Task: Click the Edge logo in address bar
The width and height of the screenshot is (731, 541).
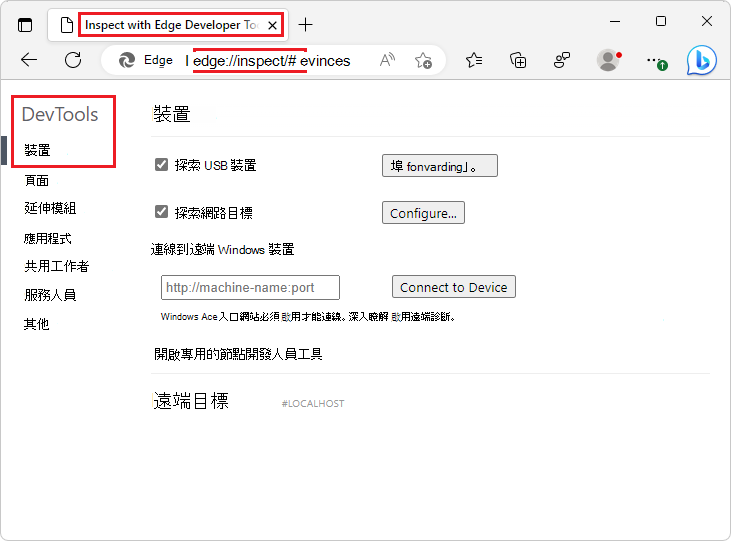Action: coord(127,60)
